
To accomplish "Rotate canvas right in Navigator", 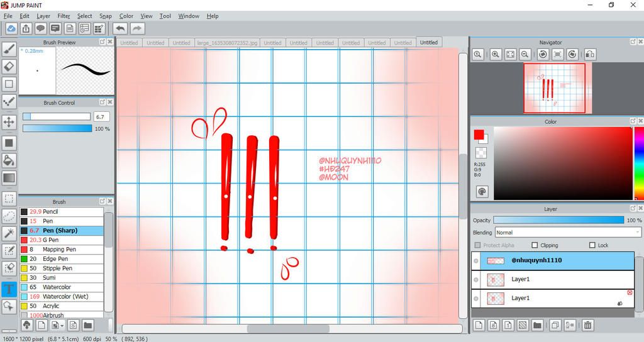I will (572, 54).
